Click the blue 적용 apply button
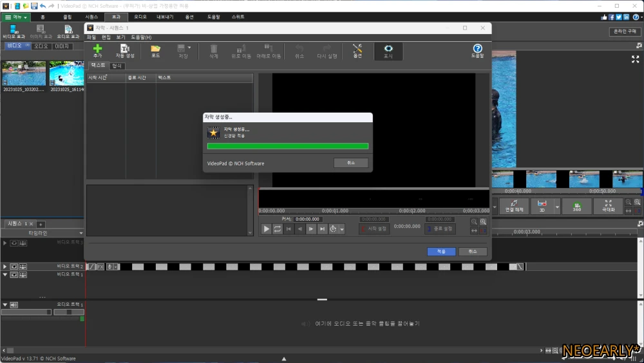Image resolution: width=644 pixels, height=363 pixels. (441, 251)
